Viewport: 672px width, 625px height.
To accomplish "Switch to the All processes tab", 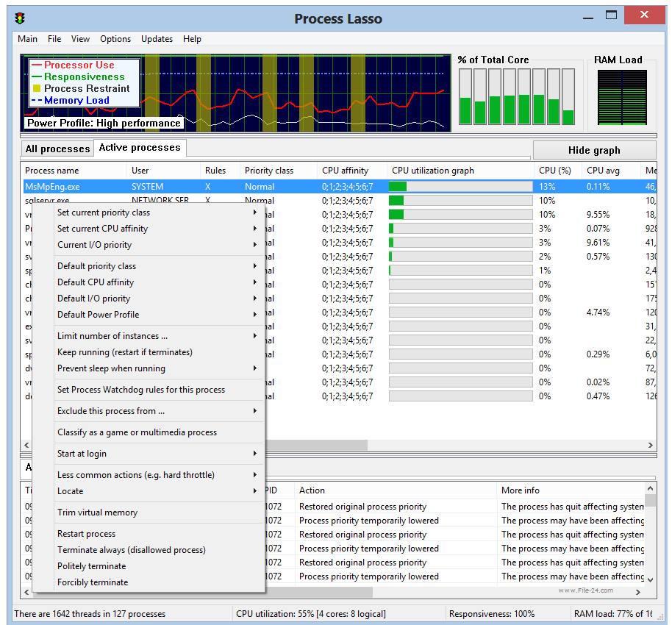I will tap(57, 148).
